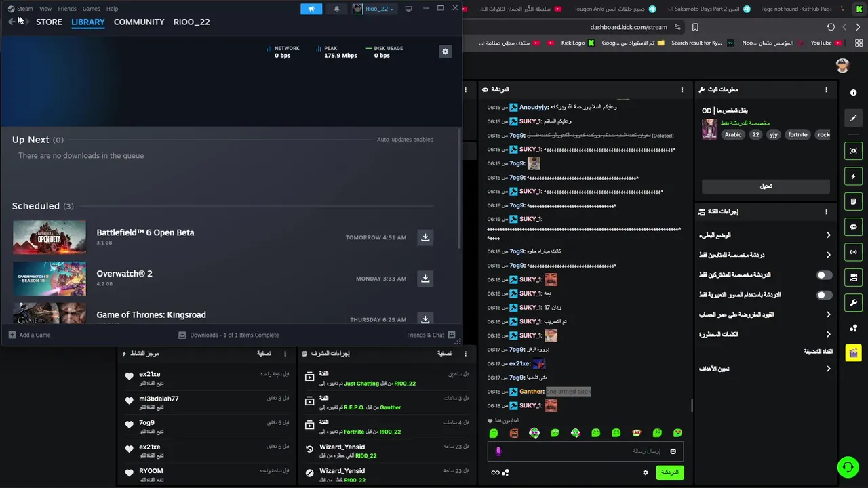Expand followers-only chat setting chevron
Image resolution: width=868 pixels, height=488 pixels.
click(x=828, y=255)
